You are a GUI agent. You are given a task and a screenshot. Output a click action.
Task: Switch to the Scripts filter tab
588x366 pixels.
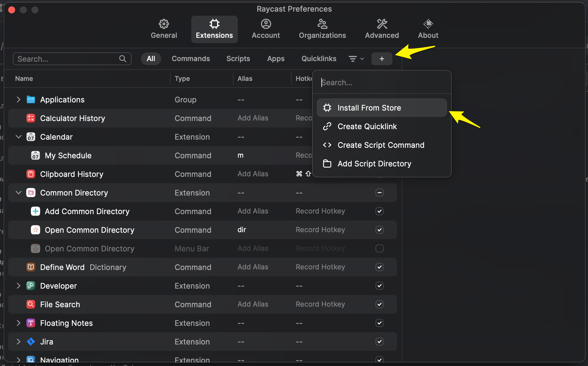click(238, 59)
